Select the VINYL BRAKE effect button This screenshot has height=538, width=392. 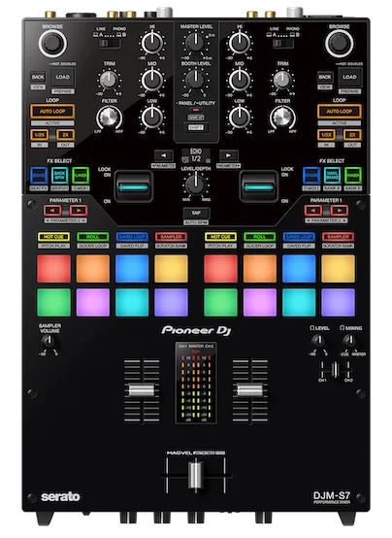pos(332,176)
